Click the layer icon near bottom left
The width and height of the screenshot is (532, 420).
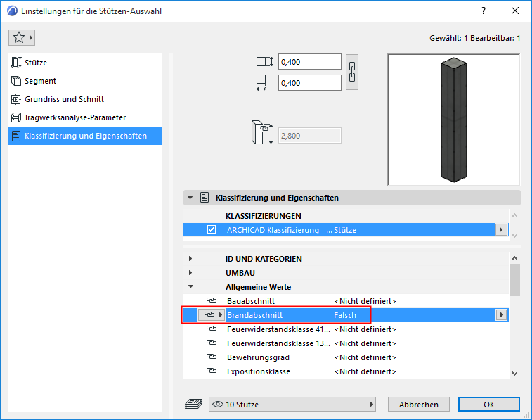coord(193,404)
